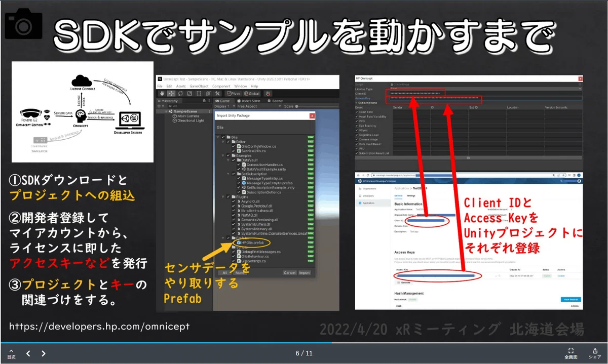
Task: Open the Unity Component menu
Action: 221,86
